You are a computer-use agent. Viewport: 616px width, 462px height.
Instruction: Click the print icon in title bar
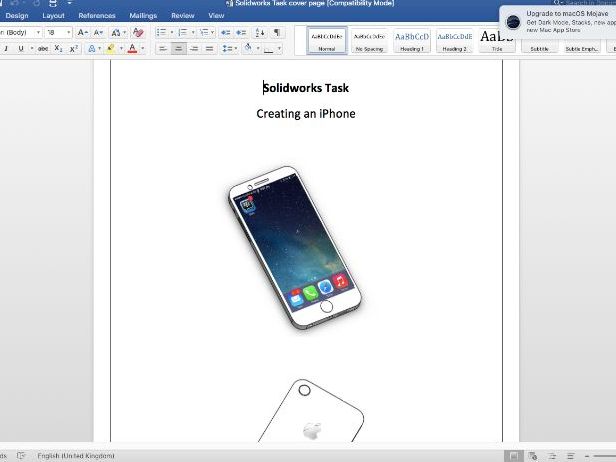pos(53,4)
